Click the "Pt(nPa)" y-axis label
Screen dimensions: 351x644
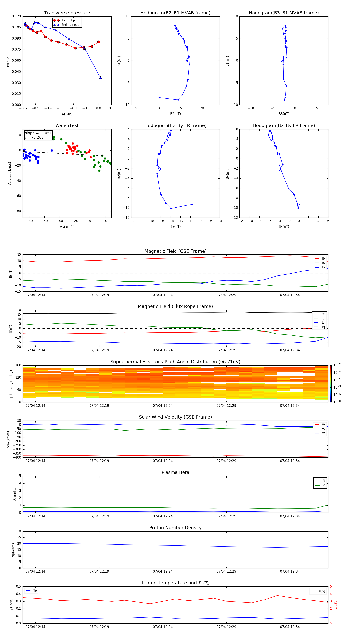[8, 61]
